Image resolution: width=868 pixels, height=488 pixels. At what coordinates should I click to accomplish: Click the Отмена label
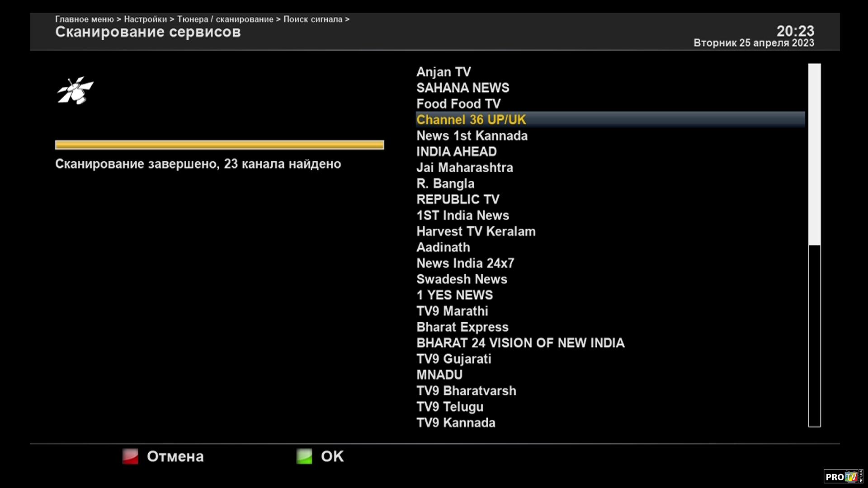[x=175, y=456]
